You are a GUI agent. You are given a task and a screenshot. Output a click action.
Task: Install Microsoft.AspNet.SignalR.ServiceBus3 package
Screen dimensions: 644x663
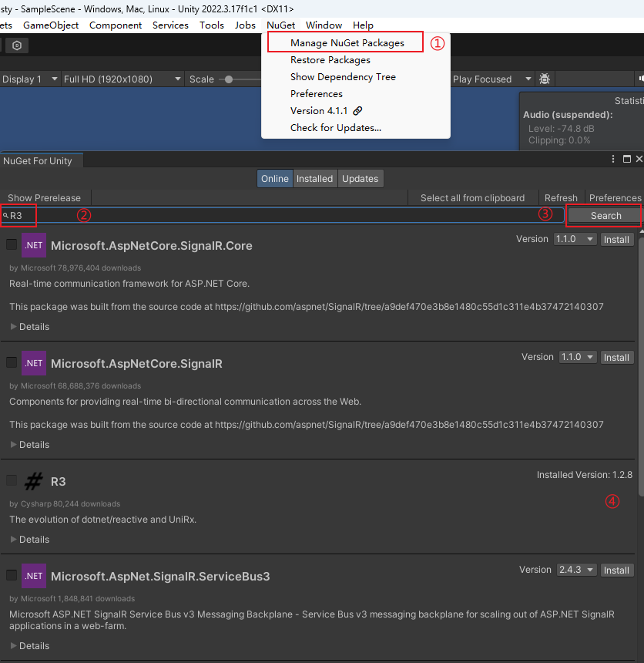616,570
